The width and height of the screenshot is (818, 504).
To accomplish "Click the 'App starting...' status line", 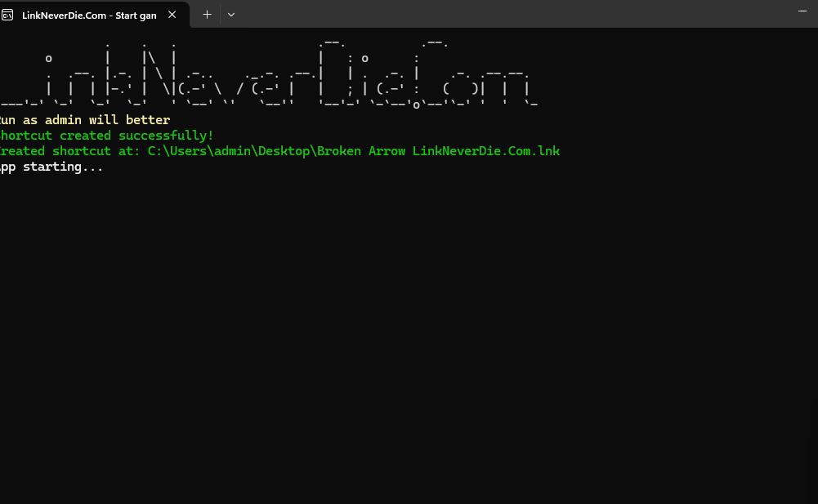I will point(52,167).
